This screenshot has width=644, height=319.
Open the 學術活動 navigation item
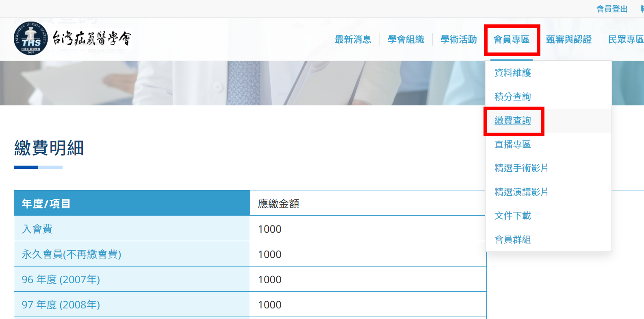coord(458,39)
